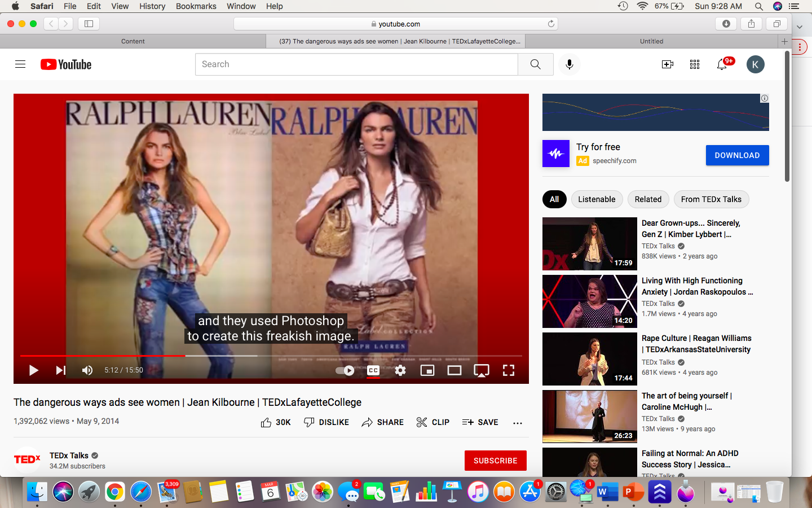Viewport: 812px width, 508px height.
Task: Open account avatar K menu
Action: click(756, 64)
